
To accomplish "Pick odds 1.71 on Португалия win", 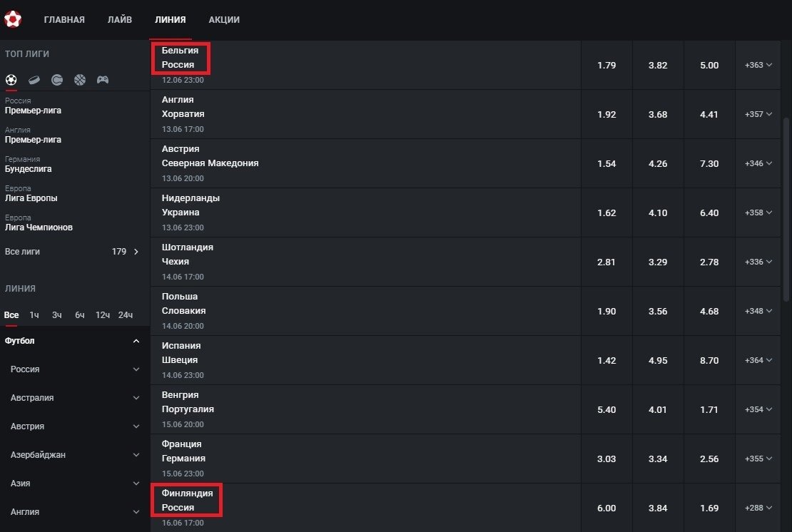I will coord(709,409).
